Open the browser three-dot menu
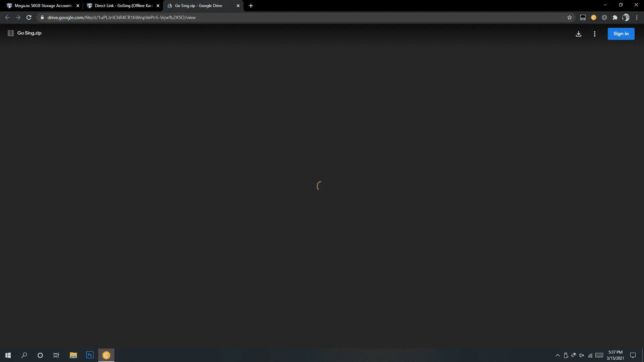Viewport: 644px width, 362px height. [x=637, y=17]
